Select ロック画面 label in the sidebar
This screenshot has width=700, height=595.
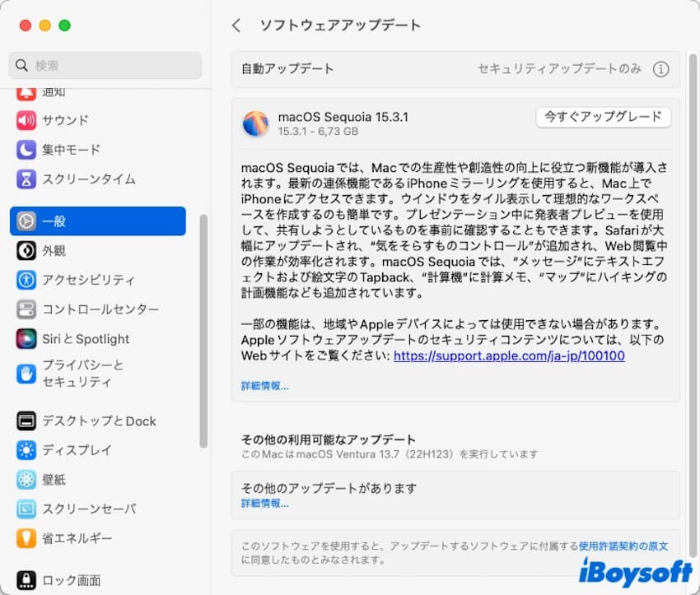coord(71,580)
